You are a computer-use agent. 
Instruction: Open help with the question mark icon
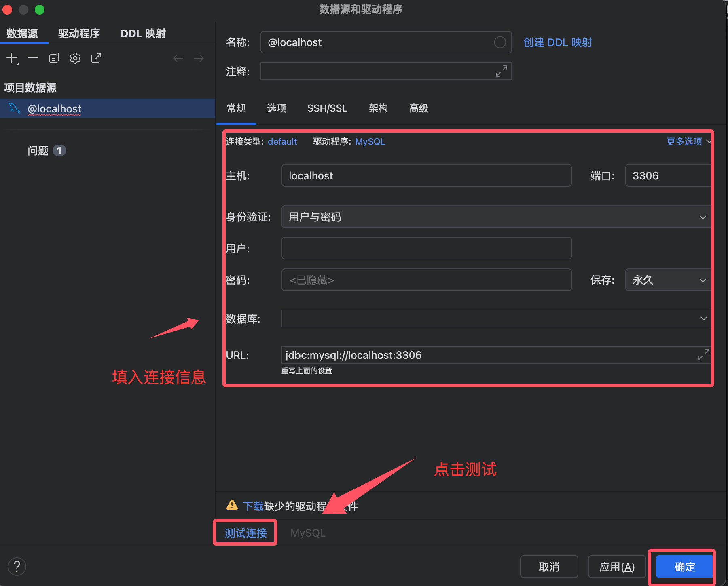tap(17, 567)
